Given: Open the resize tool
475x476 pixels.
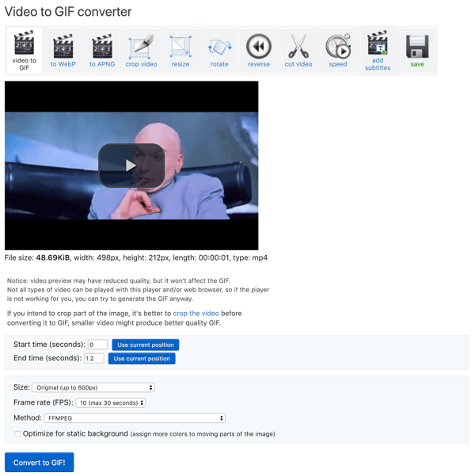Looking at the screenshot, I should pos(180,51).
